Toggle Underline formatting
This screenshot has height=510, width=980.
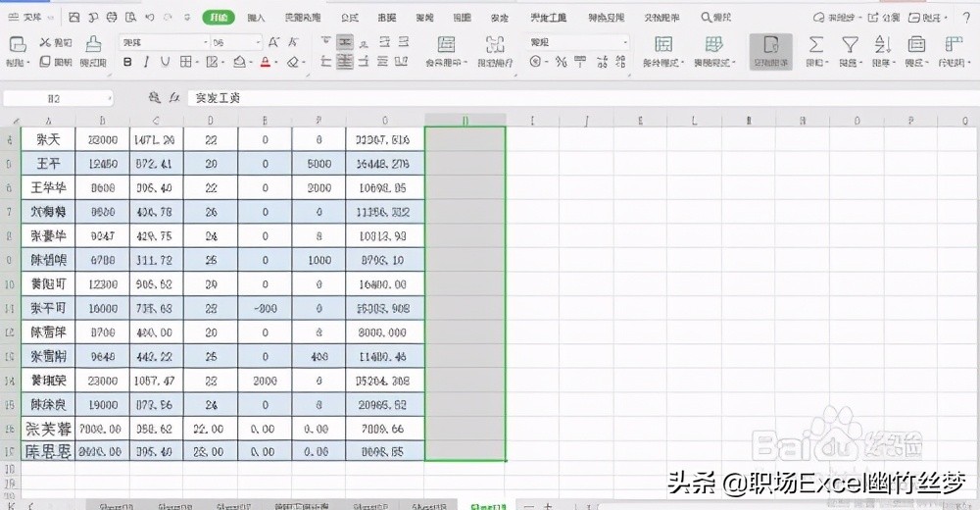pos(165,62)
